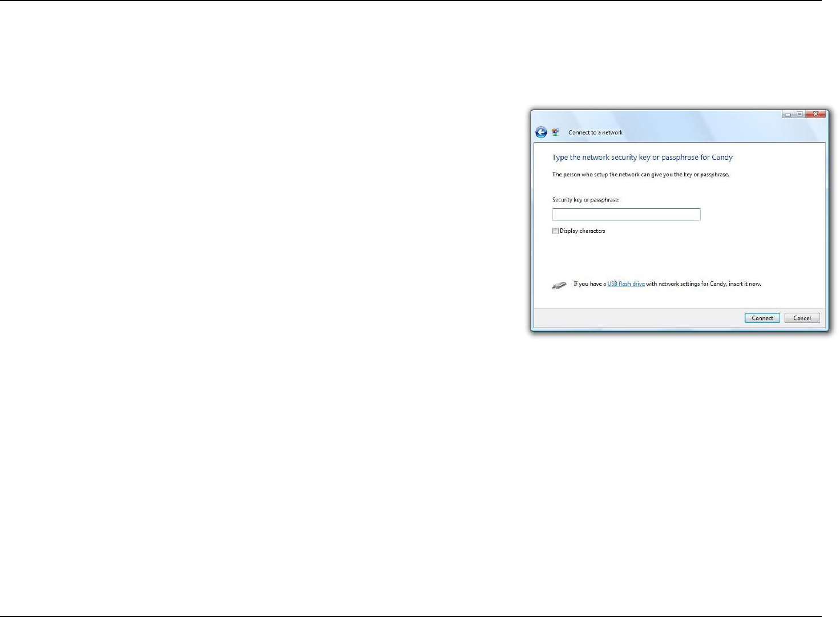840x617 pixels.
Task: Click the Connect button
Action: [762, 318]
